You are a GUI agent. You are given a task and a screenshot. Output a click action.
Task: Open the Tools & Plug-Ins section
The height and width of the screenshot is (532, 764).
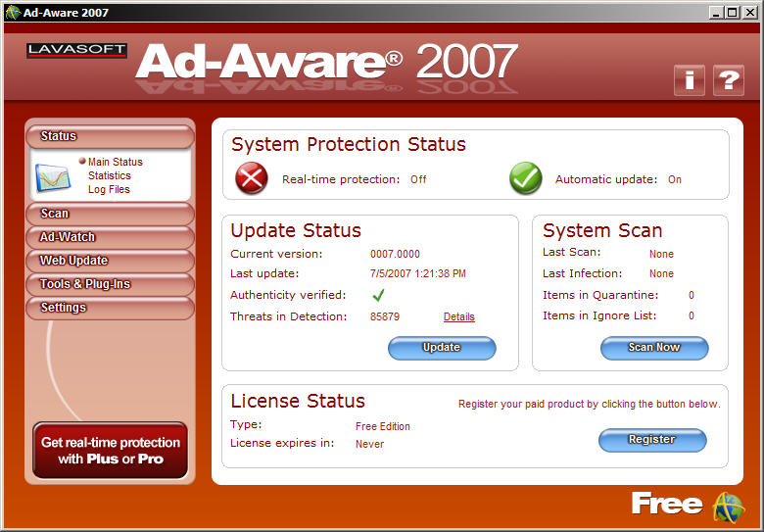[x=110, y=283]
